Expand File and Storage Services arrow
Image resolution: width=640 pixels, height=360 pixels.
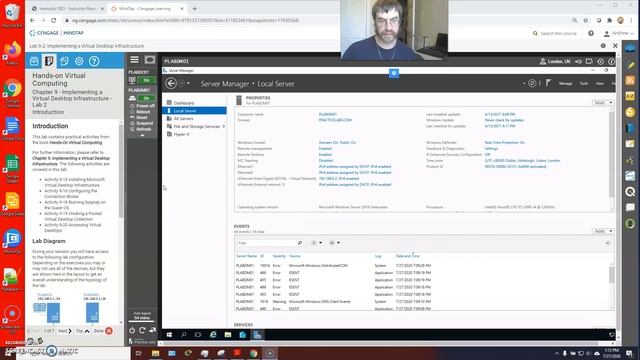224,127
